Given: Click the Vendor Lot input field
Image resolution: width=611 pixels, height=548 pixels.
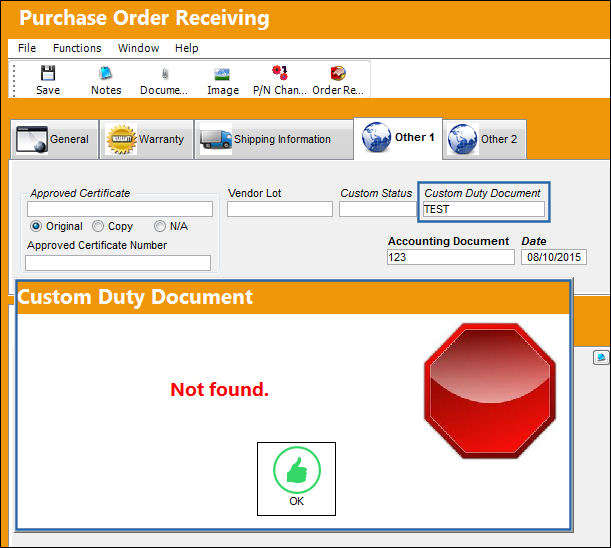Looking at the screenshot, I should 280,209.
